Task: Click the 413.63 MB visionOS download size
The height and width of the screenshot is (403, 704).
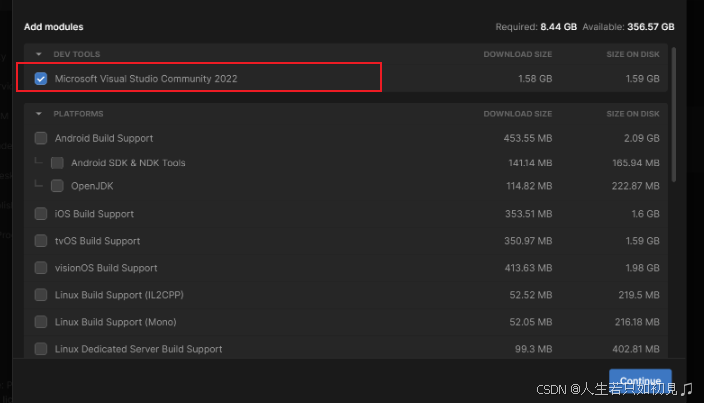Action: [528, 268]
